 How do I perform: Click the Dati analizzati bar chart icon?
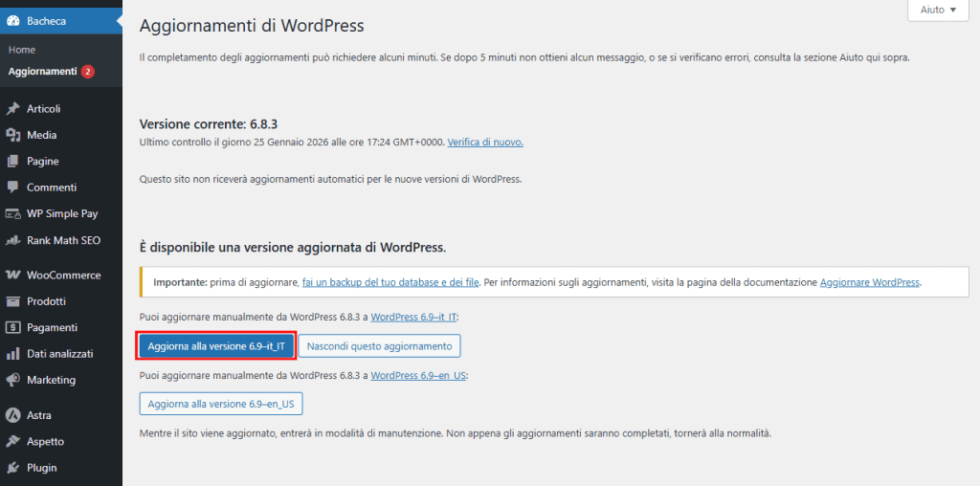point(12,354)
